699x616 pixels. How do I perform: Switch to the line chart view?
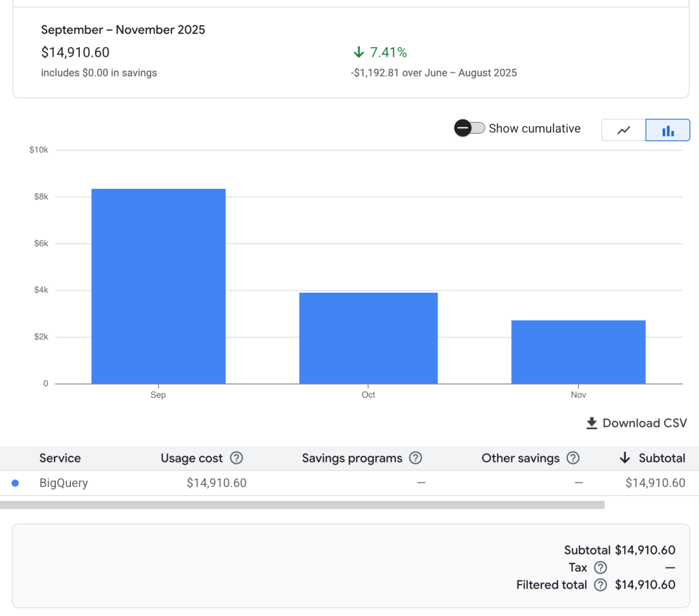click(x=625, y=130)
